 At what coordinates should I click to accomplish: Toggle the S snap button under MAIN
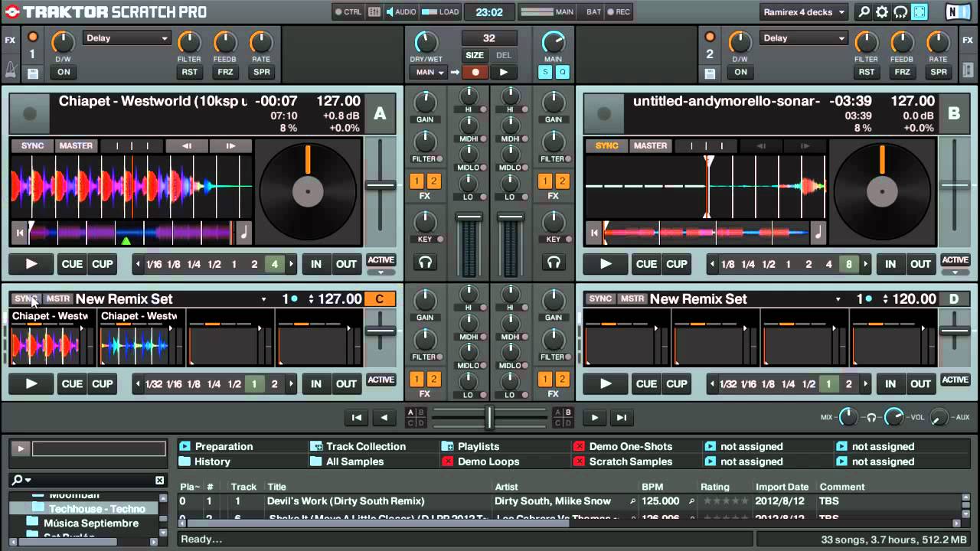click(545, 72)
